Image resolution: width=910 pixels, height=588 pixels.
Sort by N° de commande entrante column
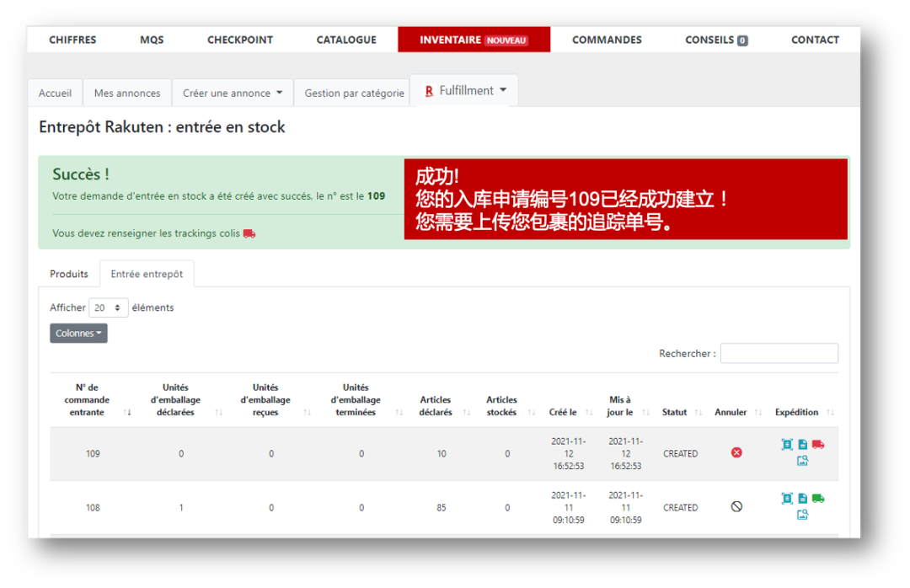(128, 413)
